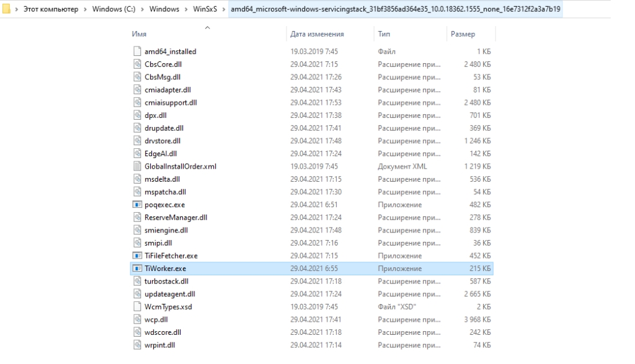Click the 29.04.2021 6:55 date cell
Viewport: 635px width, 364px height.
314,268
